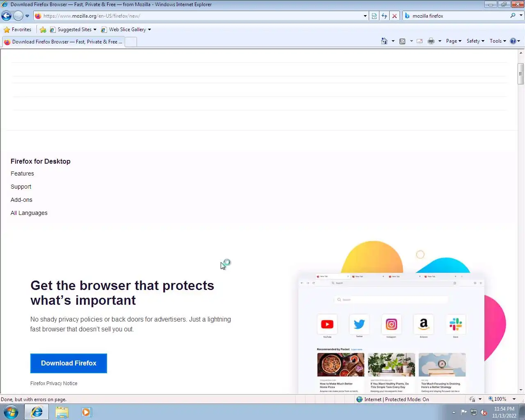Open the Help question mark menu
The height and width of the screenshot is (420, 525).
click(x=515, y=41)
